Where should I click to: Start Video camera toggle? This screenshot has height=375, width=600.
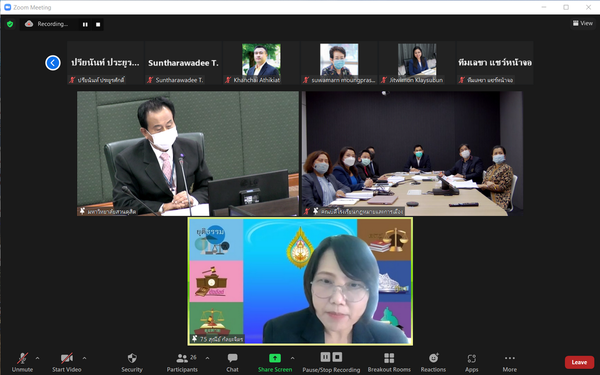pyautogui.click(x=67, y=362)
